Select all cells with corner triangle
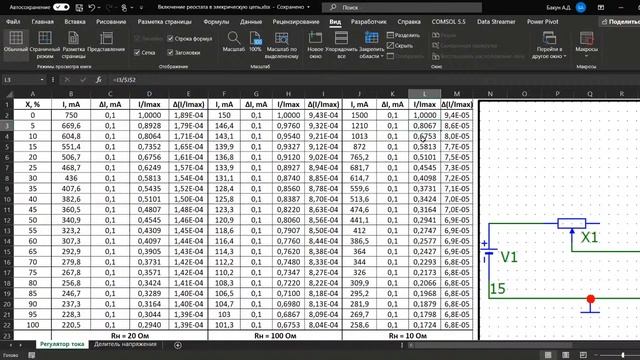This screenshot has width=640, height=360. 8,94
